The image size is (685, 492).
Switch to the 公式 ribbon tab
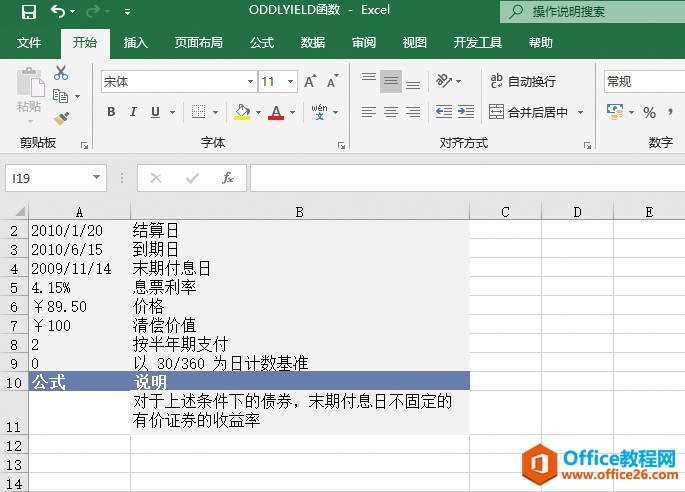[262, 43]
